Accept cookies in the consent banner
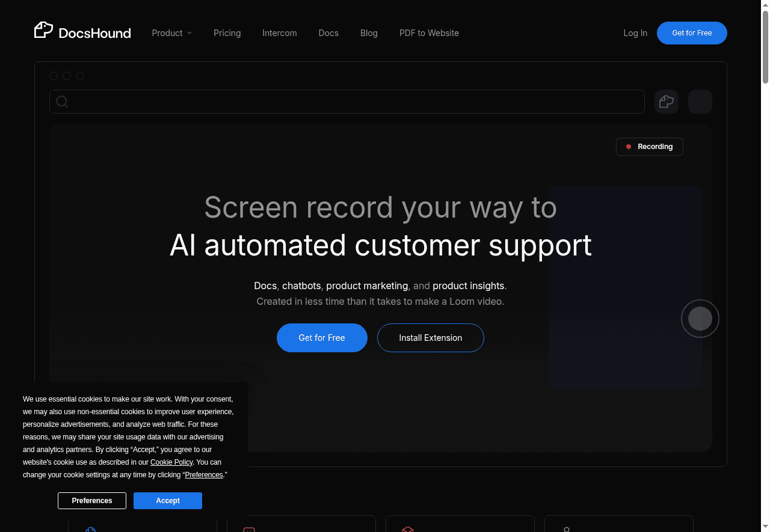Image resolution: width=770 pixels, height=532 pixels. 167,501
